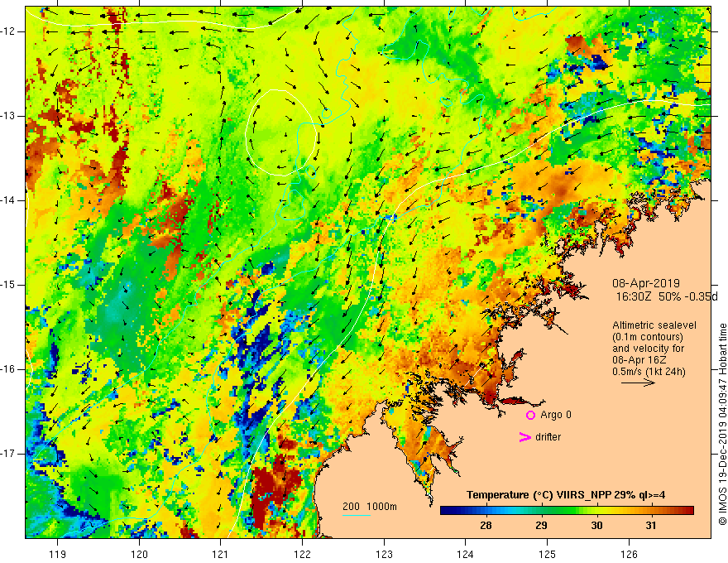Click the 'Temperature (°C) VIIRS_NPP 29% ql>=4' title

click(566, 495)
